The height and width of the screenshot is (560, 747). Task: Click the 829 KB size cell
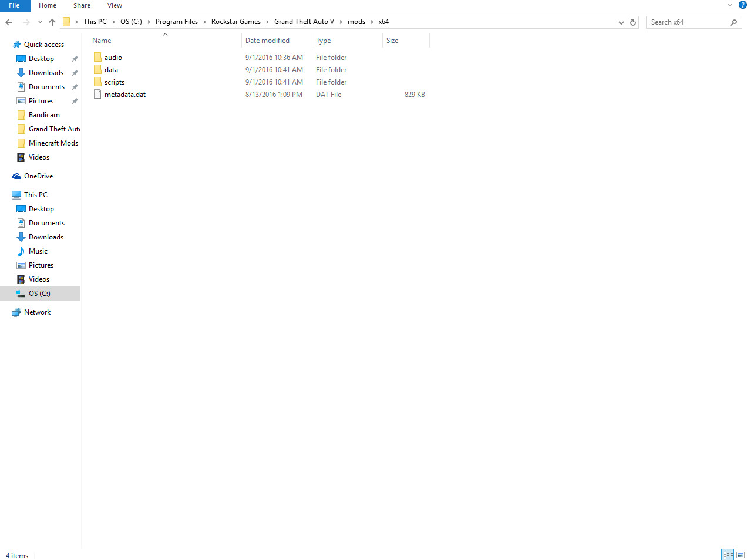click(x=415, y=95)
